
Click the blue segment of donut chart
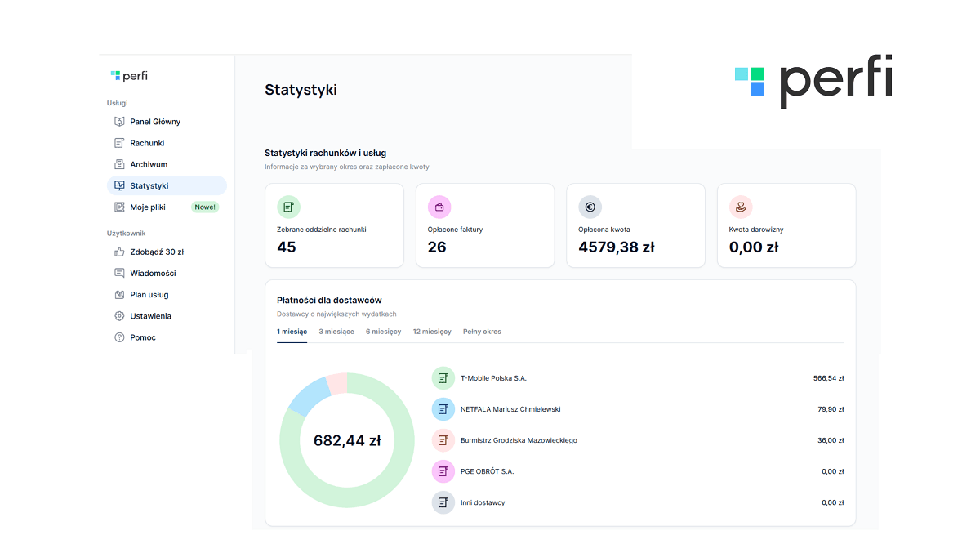click(x=307, y=397)
